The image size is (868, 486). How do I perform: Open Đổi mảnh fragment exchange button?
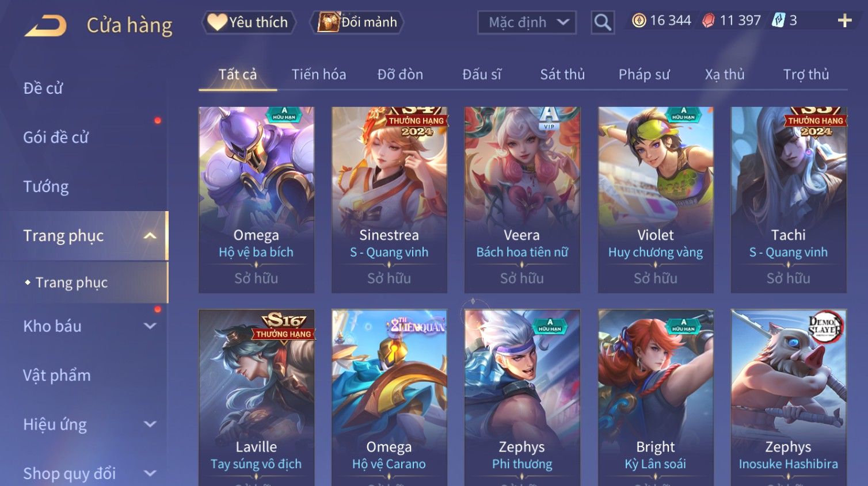tap(357, 22)
